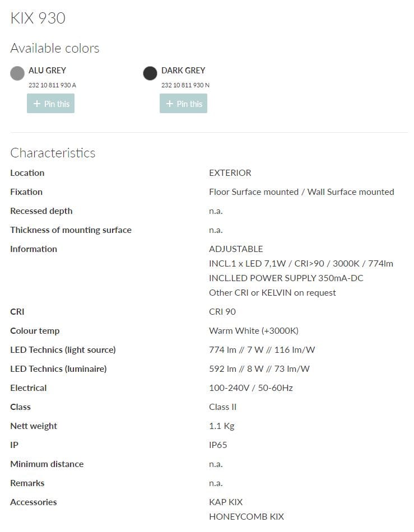Open the KAP KIX accessory
Screen dimensions: 414x532
point(226,502)
